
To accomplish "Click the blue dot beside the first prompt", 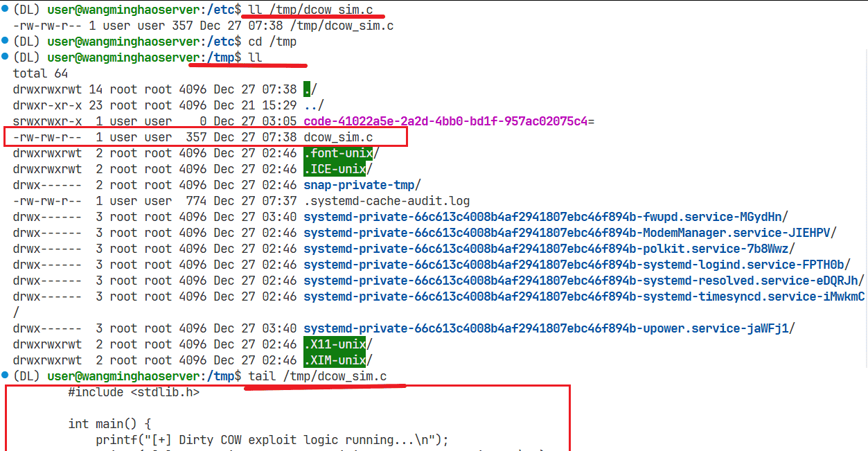I will (5, 10).
